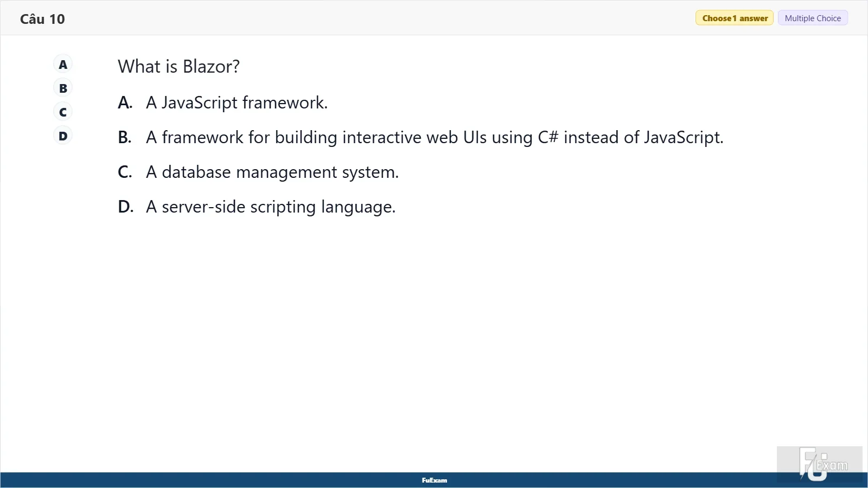
Task: Click the FuExam label in the footer bar
Action: coord(435,480)
